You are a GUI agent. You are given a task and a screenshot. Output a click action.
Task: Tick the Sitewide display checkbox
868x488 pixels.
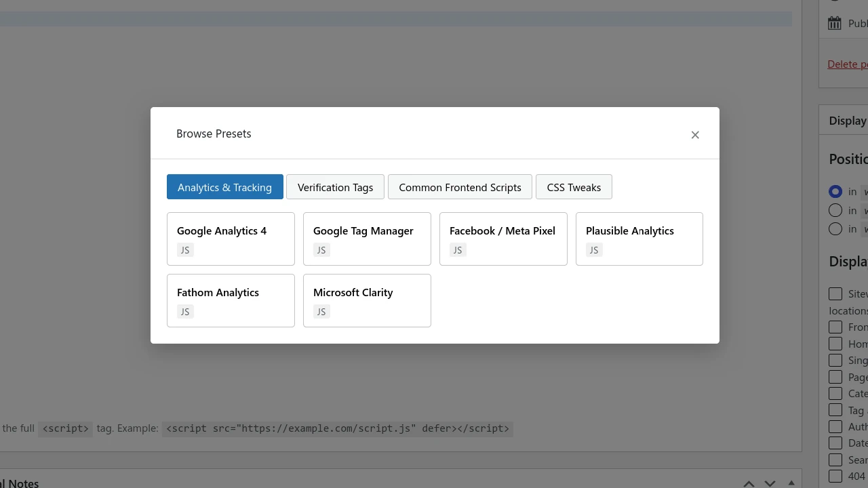(835, 293)
